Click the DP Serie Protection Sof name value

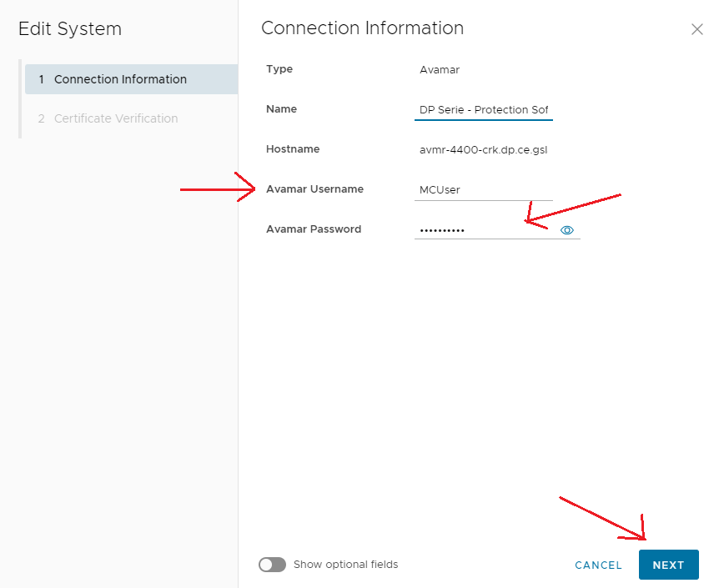pos(483,108)
